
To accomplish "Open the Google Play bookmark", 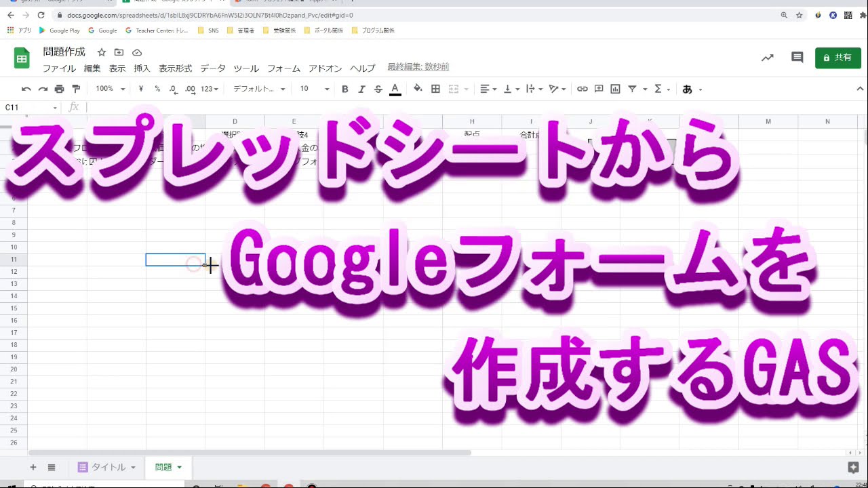I will point(60,30).
